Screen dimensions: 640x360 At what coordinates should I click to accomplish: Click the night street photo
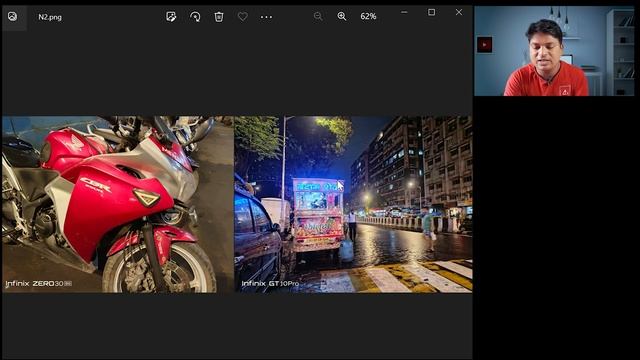[353, 204]
